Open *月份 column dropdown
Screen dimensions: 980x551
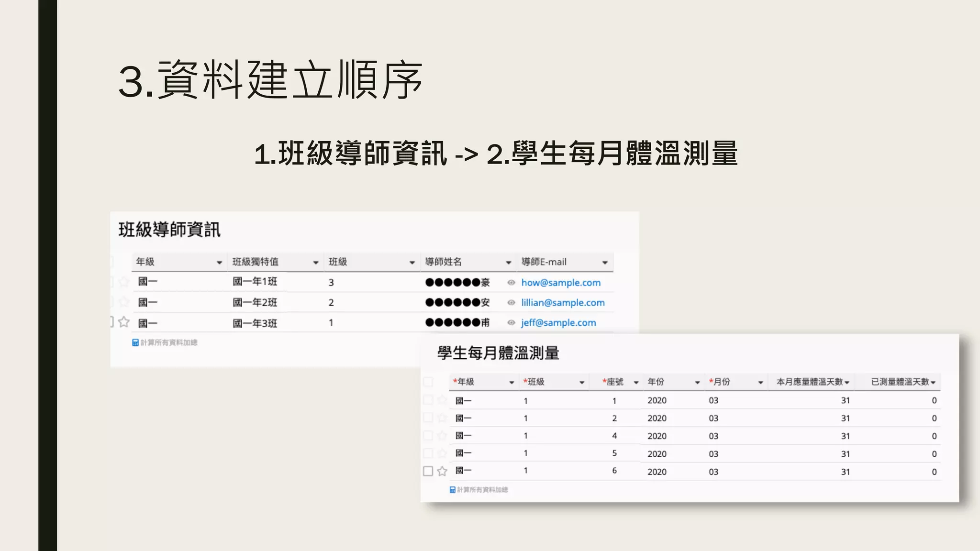(x=760, y=383)
